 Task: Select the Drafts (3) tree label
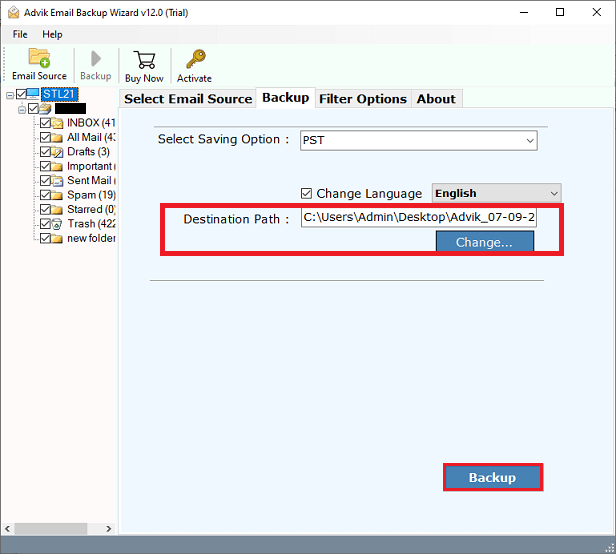(x=88, y=152)
